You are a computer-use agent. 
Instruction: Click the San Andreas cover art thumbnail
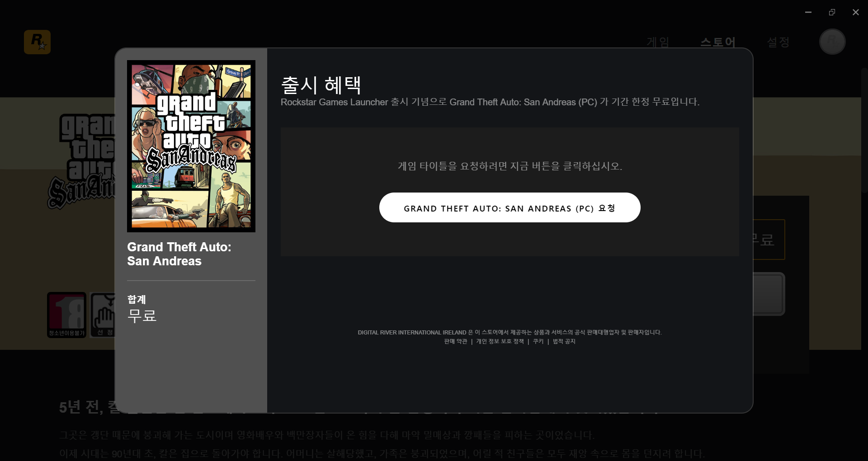coord(191,146)
